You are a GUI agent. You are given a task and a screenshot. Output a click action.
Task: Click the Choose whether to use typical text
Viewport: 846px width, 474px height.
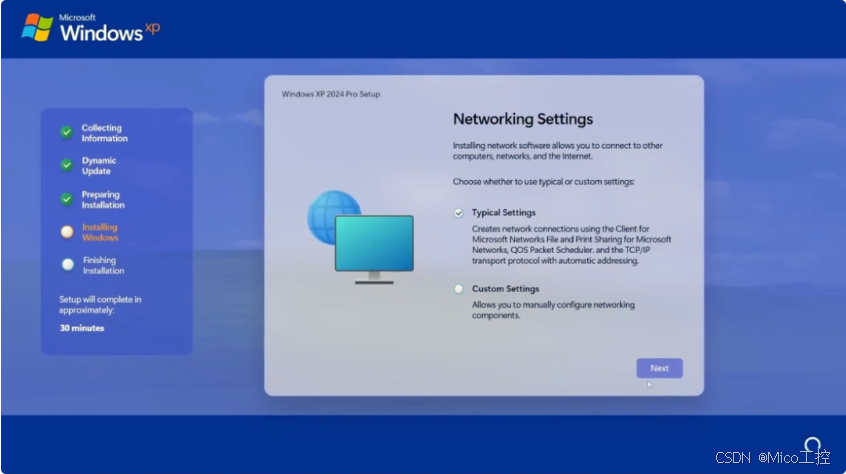(543, 182)
